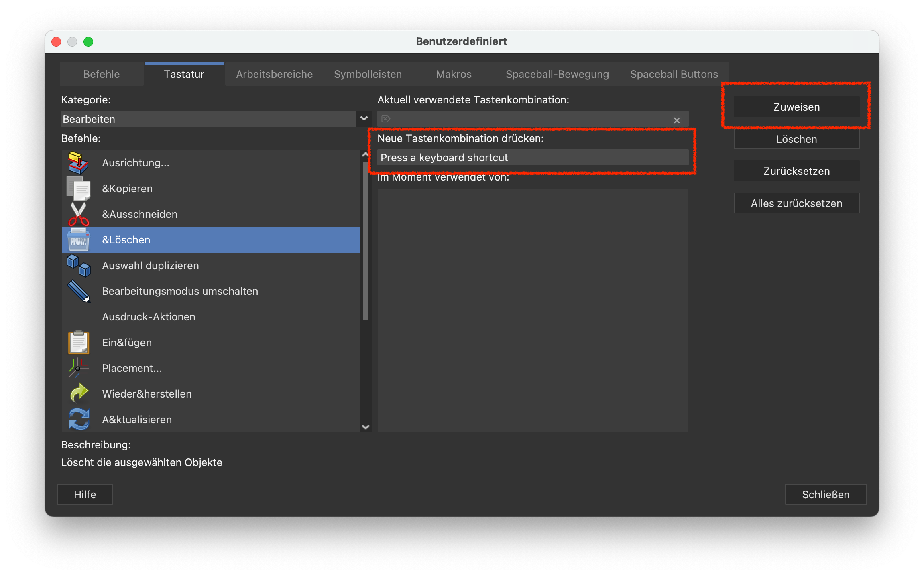Open the Arbeitsbereiche tab
The image size is (924, 576).
(x=275, y=74)
